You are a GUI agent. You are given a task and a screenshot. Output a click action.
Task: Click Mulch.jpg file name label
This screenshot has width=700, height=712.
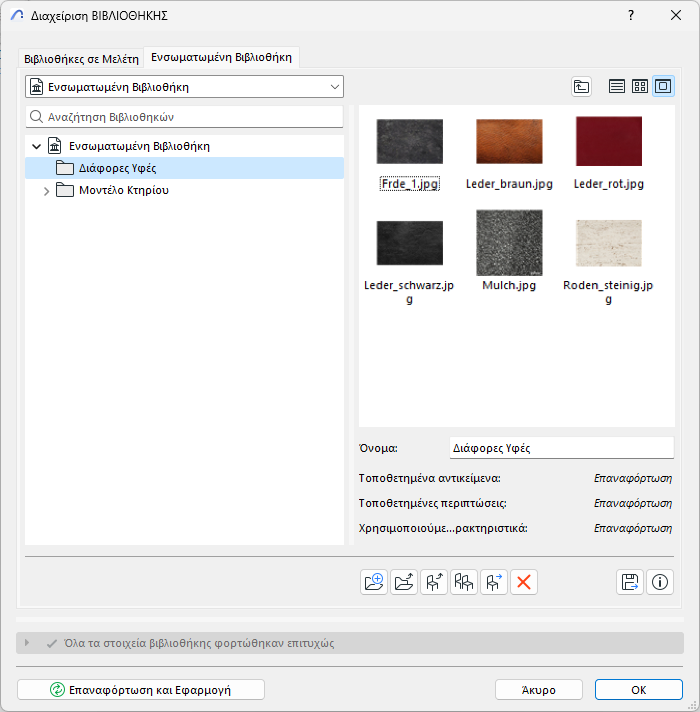tap(509, 285)
